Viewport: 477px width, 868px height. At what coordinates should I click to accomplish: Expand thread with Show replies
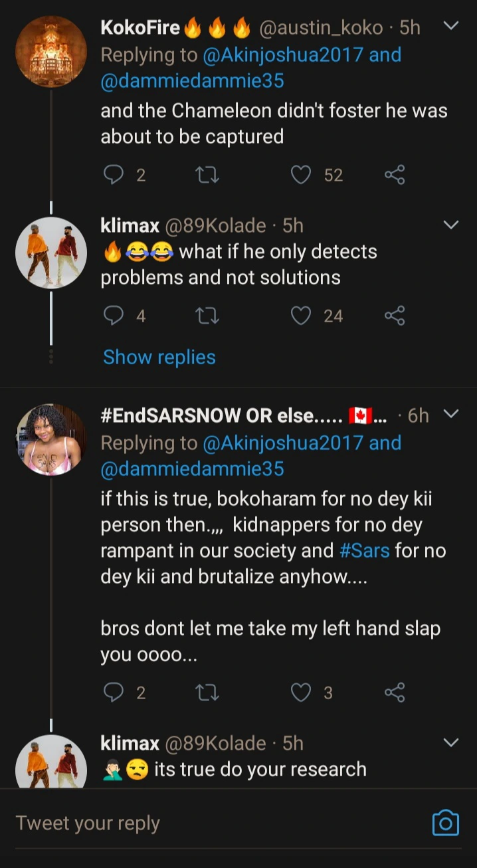(x=159, y=357)
